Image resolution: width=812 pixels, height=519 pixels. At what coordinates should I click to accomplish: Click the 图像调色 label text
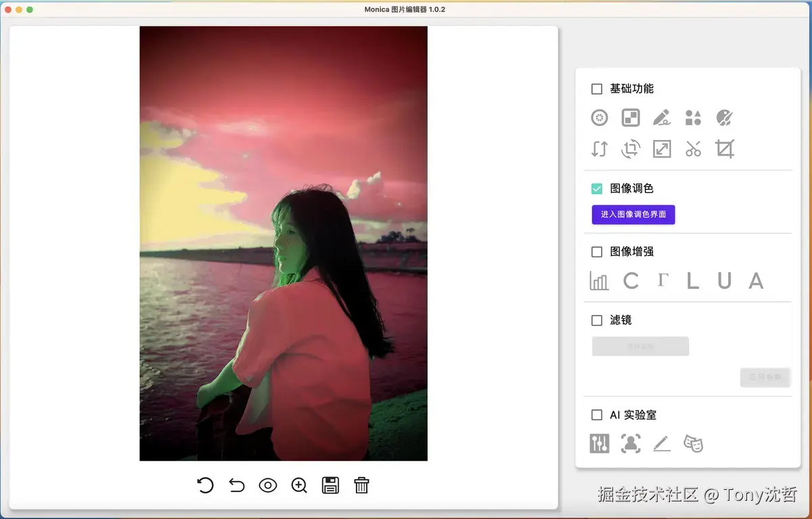point(632,189)
